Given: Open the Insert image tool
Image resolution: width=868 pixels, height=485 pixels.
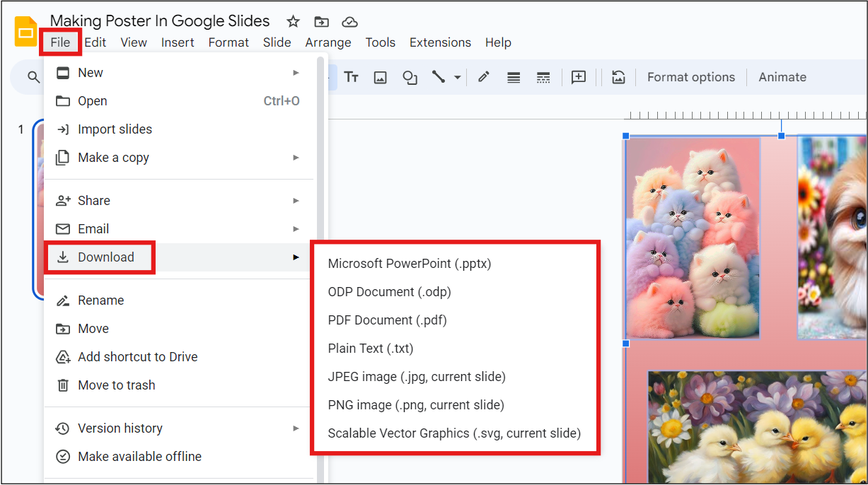Looking at the screenshot, I should (x=380, y=77).
